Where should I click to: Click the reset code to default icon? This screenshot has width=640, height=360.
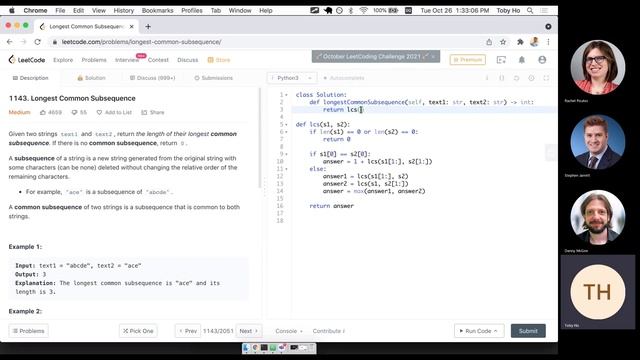coord(516,78)
